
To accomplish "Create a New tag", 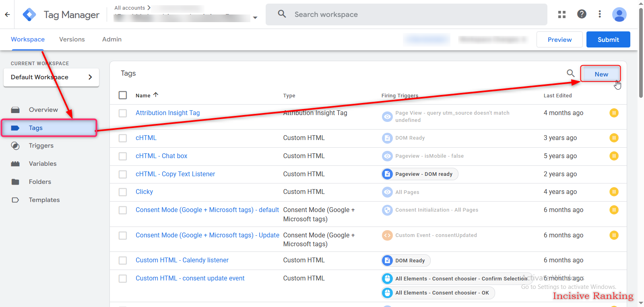I will [x=601, y=74].
